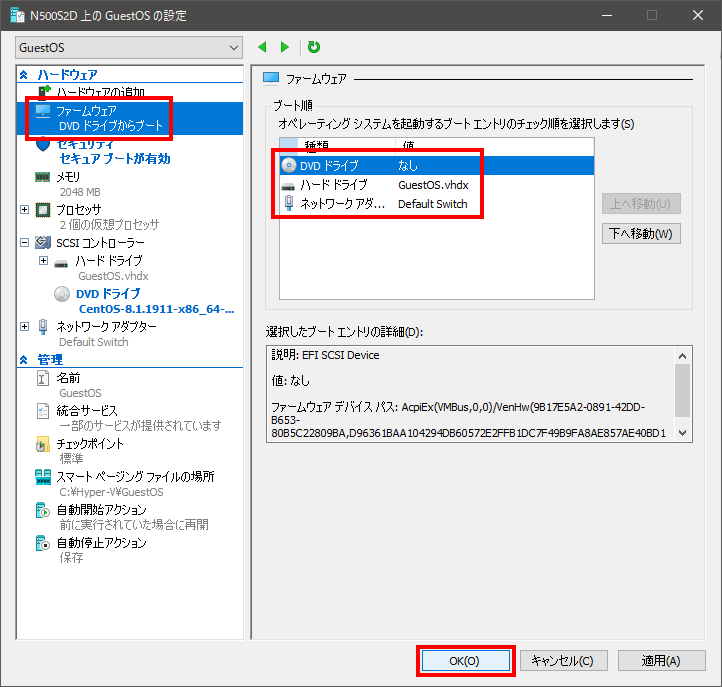
Task: Click 適用(A) apply button
Action: coord(661,661)
